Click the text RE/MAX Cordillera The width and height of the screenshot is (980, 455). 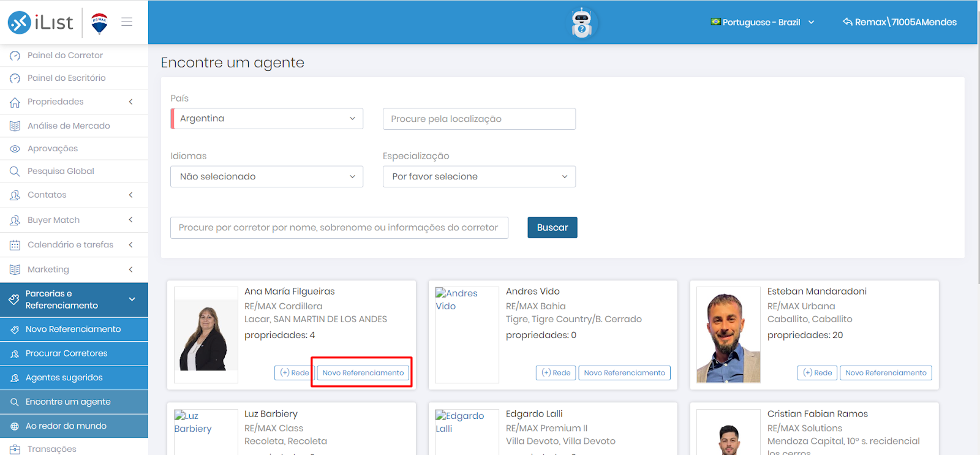coord(283,306)
